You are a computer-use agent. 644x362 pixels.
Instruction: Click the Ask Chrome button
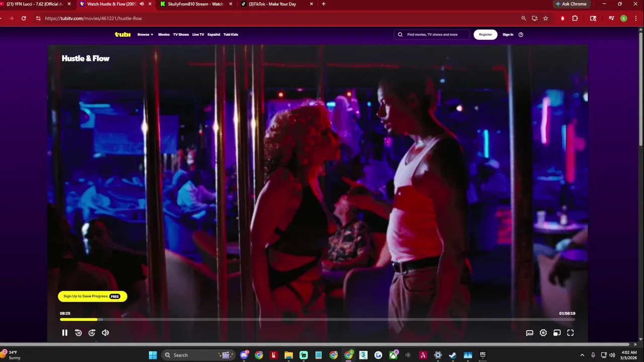click(571, 4)
